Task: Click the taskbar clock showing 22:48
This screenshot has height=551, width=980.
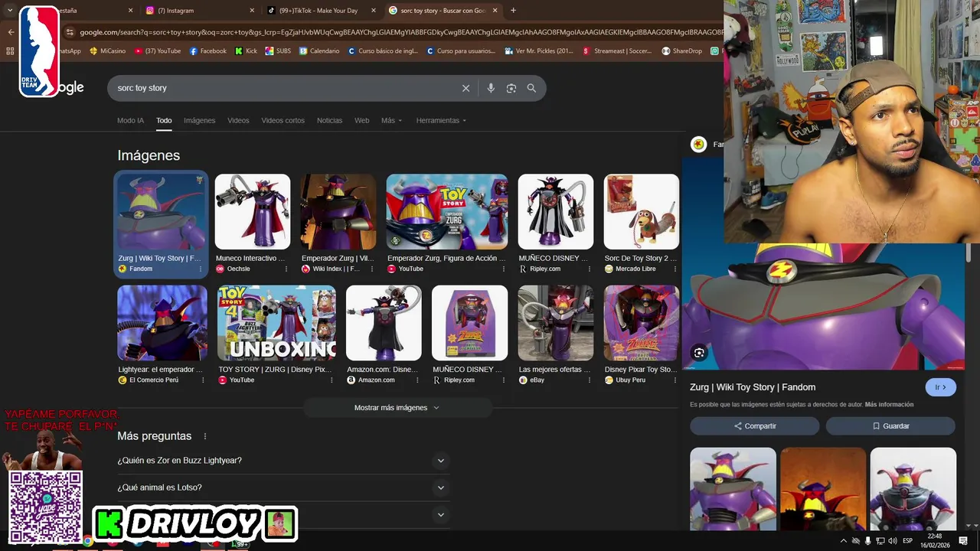Action: [x=935, y=540]
